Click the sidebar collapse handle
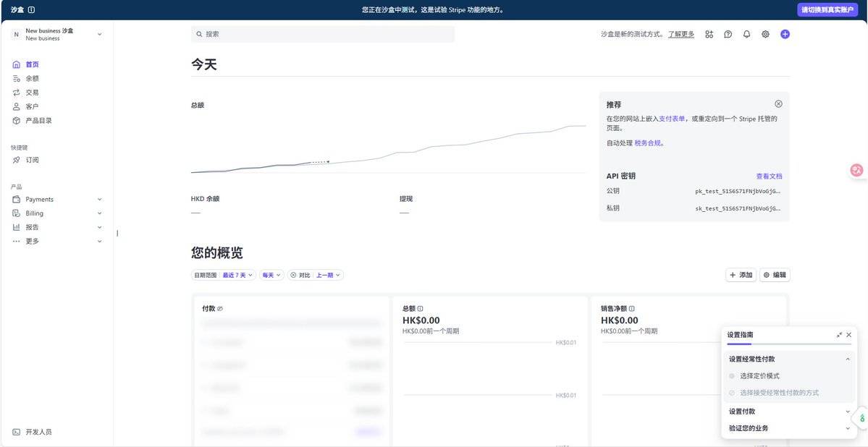 point(117,234)
